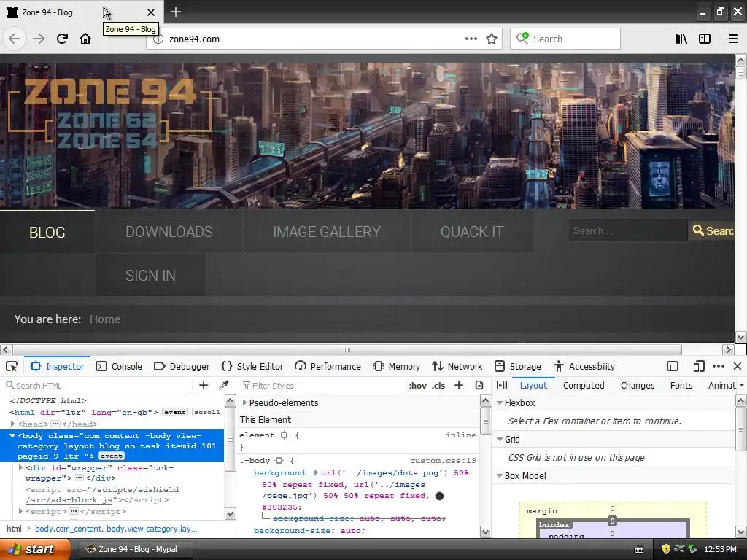The height and width of the screenshot is (560, 747).
Task: Open the QUACK IT navigation item
Action: [472, 232]
